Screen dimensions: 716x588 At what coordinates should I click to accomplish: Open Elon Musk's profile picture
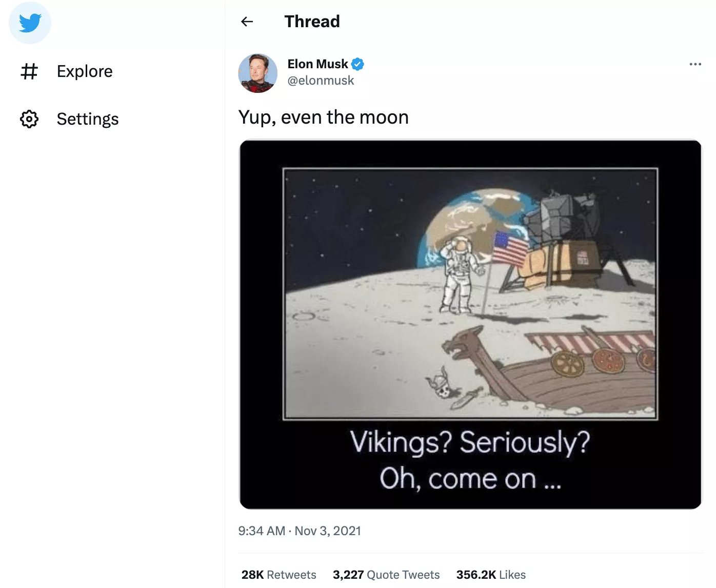pyautogui.click(x=258, y=73)
